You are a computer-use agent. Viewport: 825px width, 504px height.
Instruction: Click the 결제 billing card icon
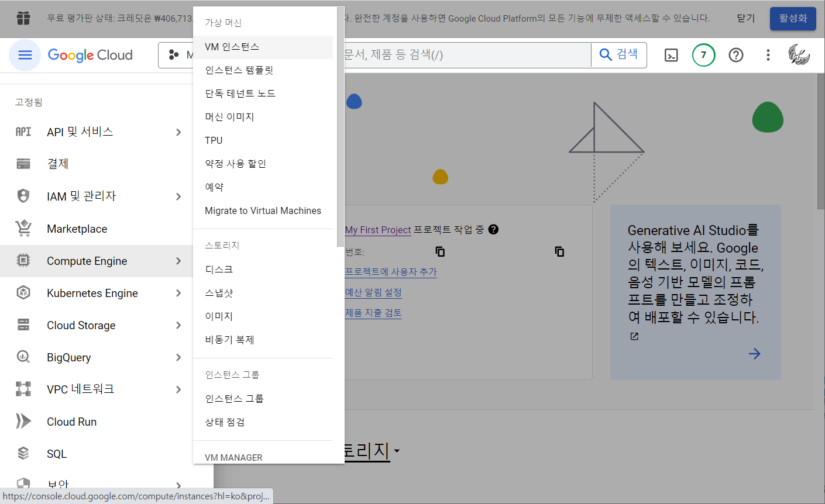(x=23, y=164)
